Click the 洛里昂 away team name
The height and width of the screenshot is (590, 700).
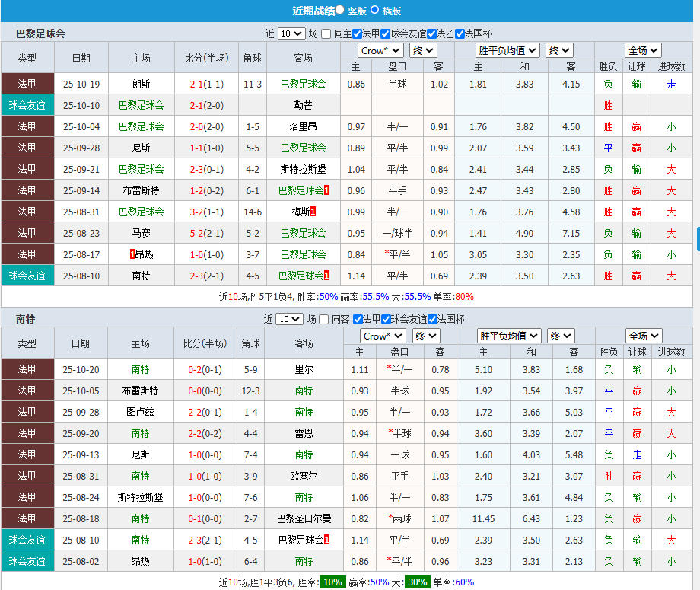click(303, 126)
